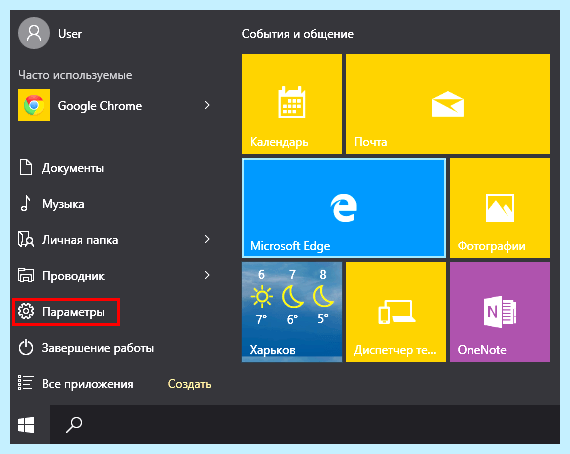This screenshot has height=454, width=570.
Task: Click the Personal folder icon (Личная папка)
Action: [26, 239]
